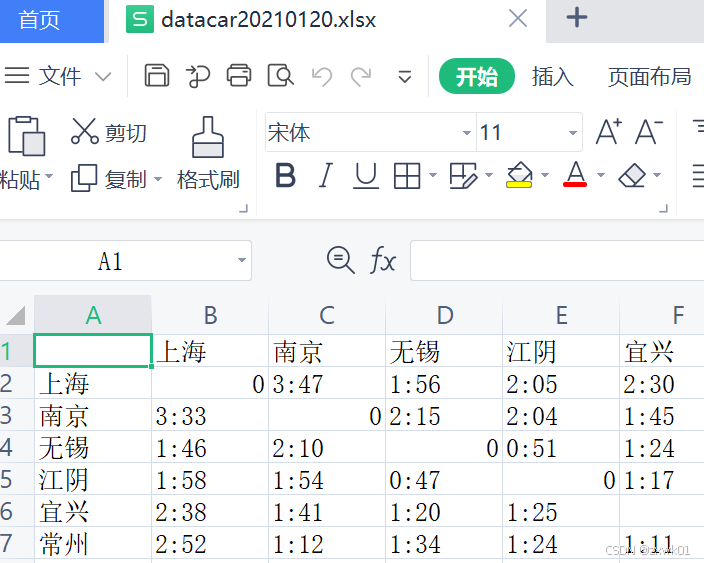Click the hamburger menu icon beside 文件

click(17, 75)
